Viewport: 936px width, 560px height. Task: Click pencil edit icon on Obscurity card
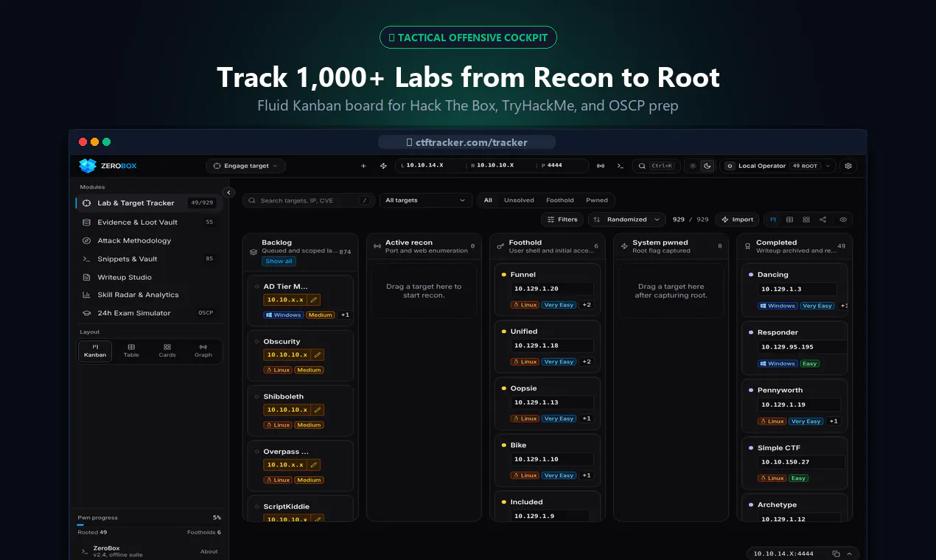pyautogui.click(x=317, y=354)
